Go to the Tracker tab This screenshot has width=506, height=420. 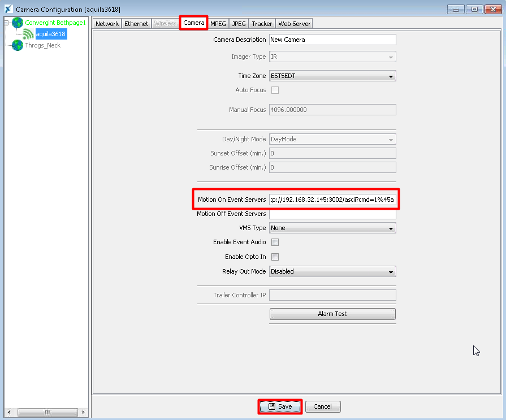[262, 24]
